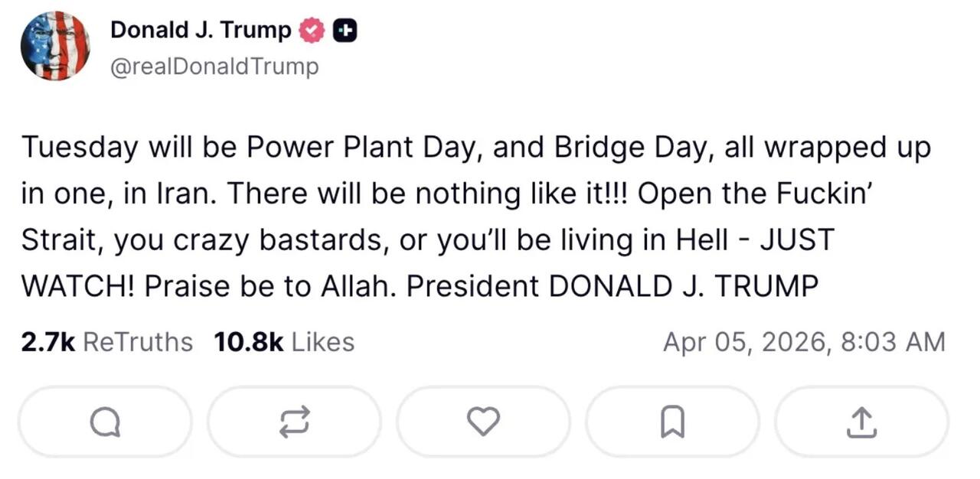View the 10.8k Likes list
The image size is (980, 479).
[284, 341]
